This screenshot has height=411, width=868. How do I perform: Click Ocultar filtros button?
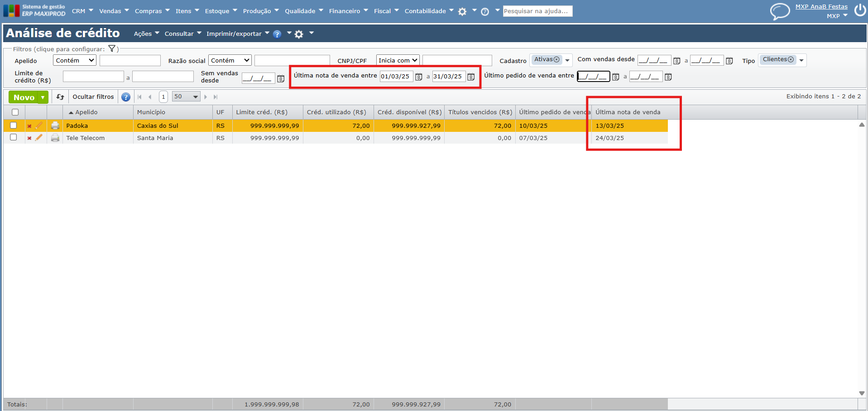click(x=93, y=97)
